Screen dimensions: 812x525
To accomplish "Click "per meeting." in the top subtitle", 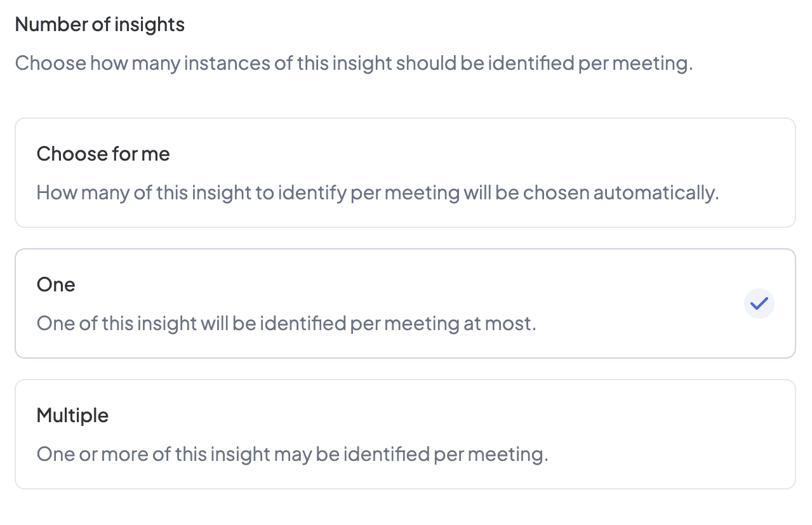I will coord(635,63).
